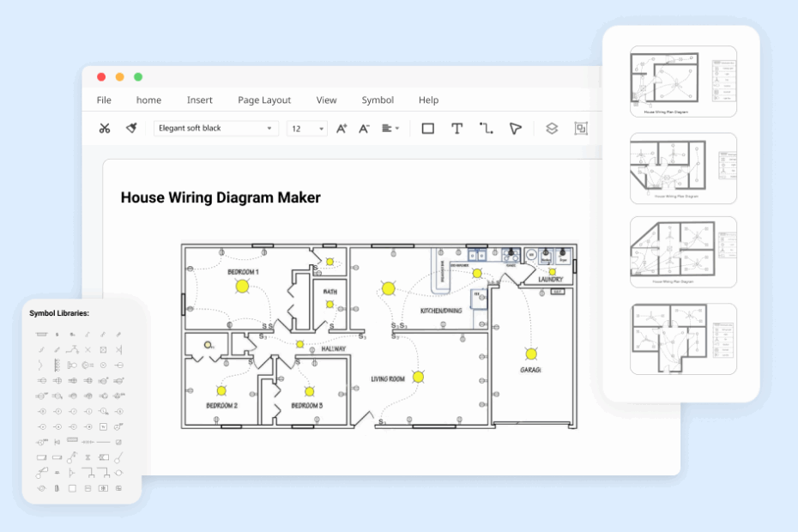Click the yellow macOS minimize traffic light
Screen dimensions: 798x532
pyautogui.click(x=120, y=76)
